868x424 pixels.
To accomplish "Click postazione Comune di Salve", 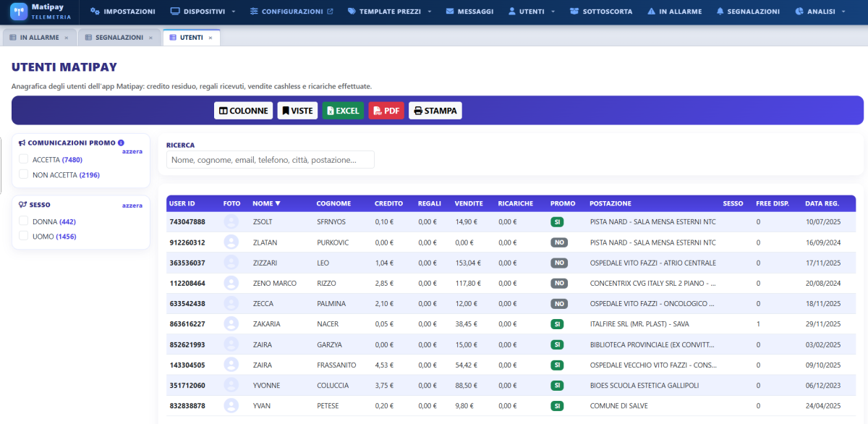I will [619, 405].
